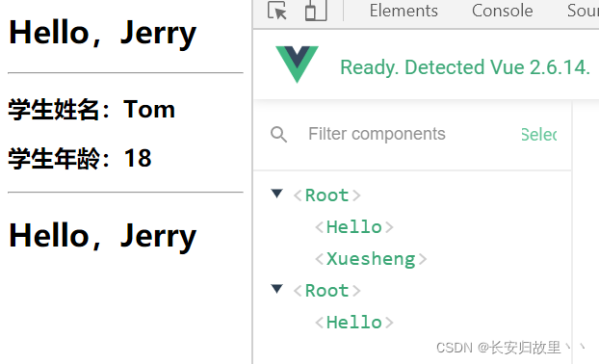The image size is (599, 364).
Task: Click the search magnifier icon
Action: 278,135
